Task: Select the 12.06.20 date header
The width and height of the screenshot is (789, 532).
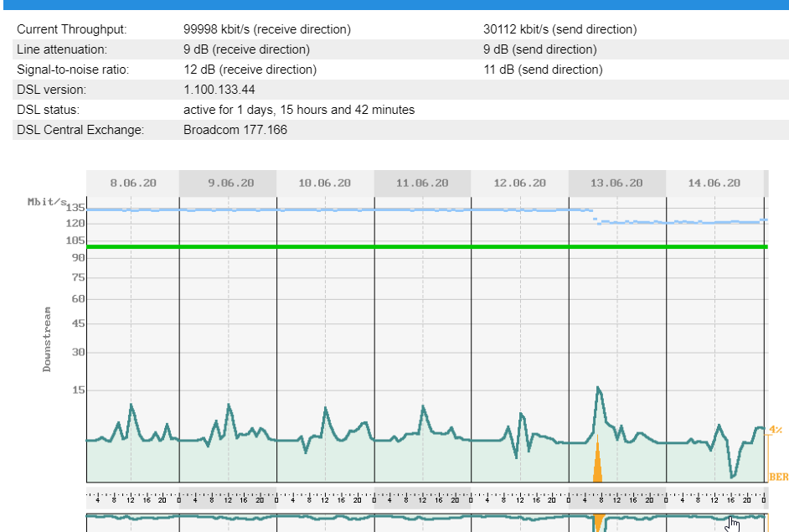Action: coord(519,183)
